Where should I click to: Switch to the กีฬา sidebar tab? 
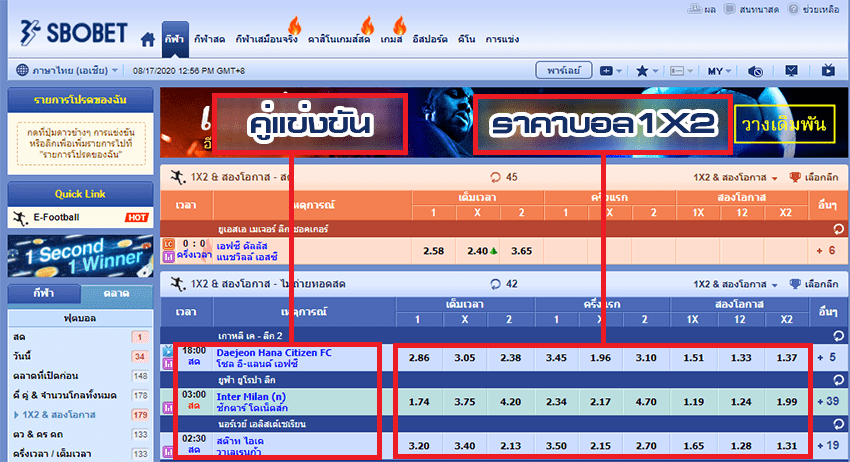point(44,293)
